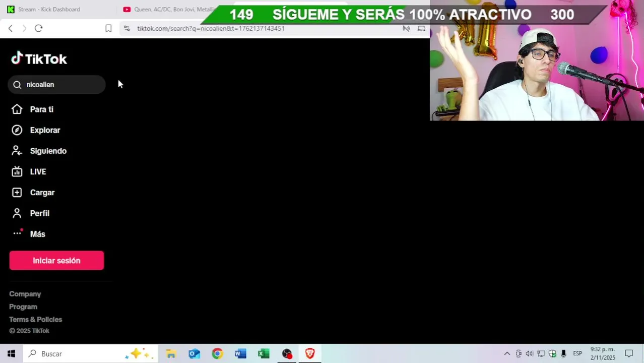The image size is (644, 363).
Task: Click the muted-audio icon in address bar
Action: pos(406,29)
